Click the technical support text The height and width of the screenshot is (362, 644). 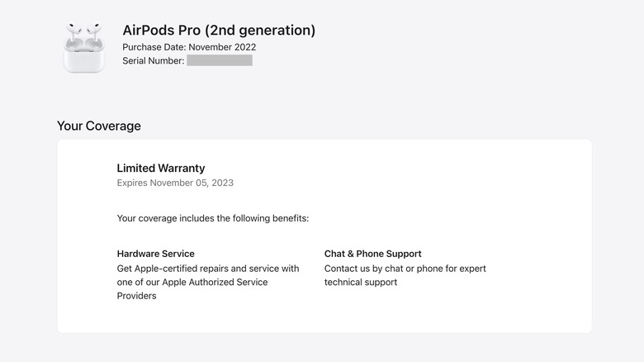[x=361, y=282]
